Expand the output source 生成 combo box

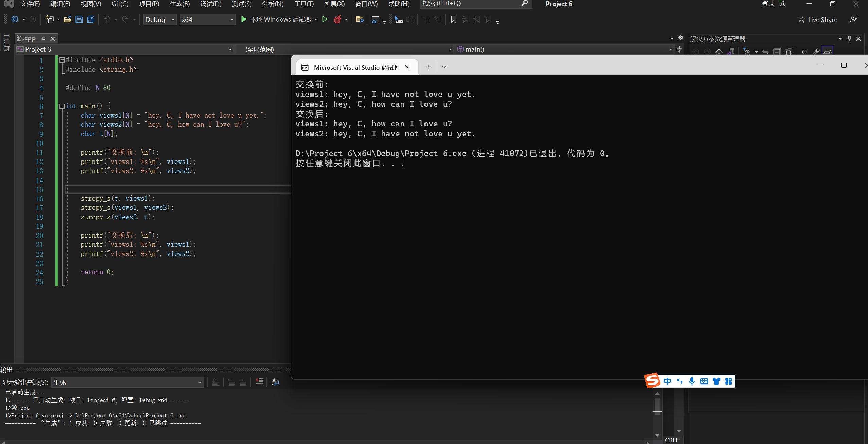pos(127,382)
